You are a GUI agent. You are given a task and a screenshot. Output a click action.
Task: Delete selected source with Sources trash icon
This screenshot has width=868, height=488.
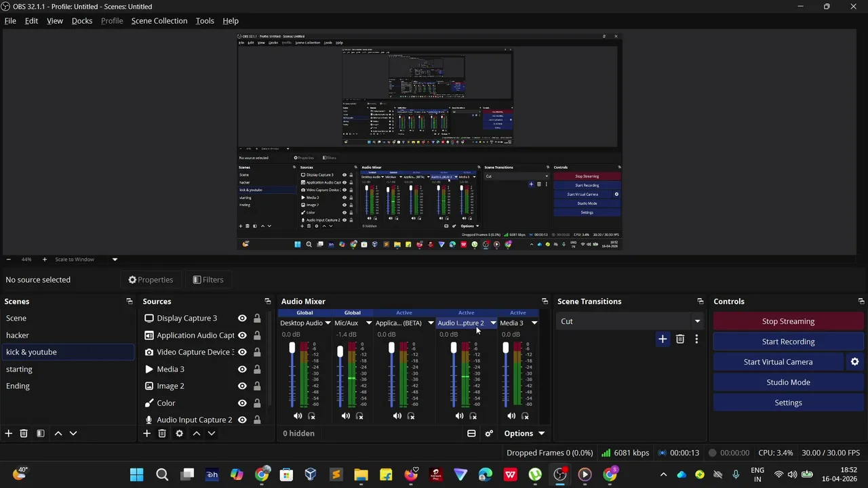pos(162,433)
